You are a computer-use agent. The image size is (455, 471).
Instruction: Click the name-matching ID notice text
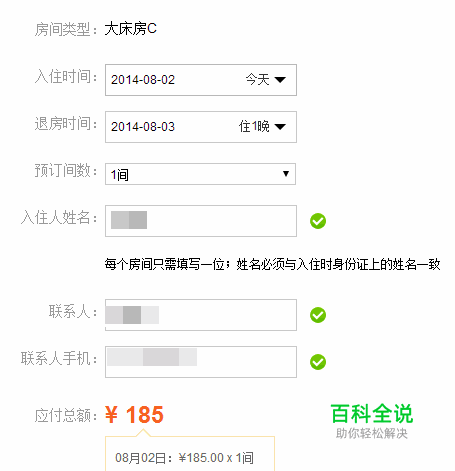coord(272,265)
